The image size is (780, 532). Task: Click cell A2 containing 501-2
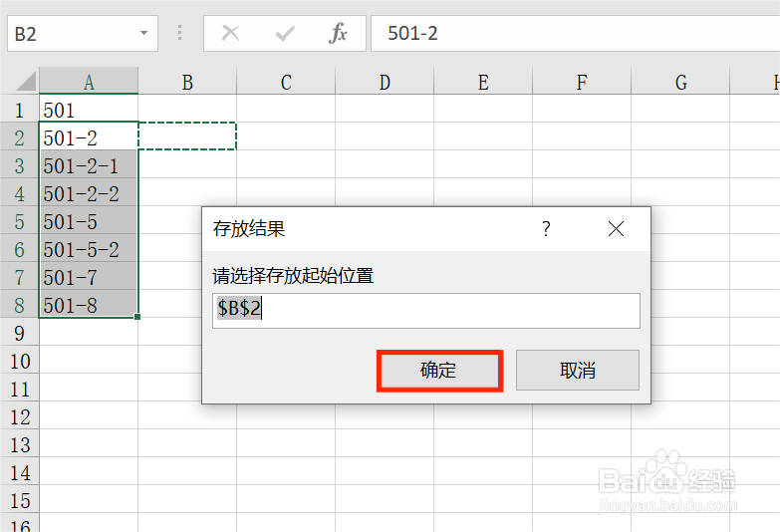click(x=89, y=137)
